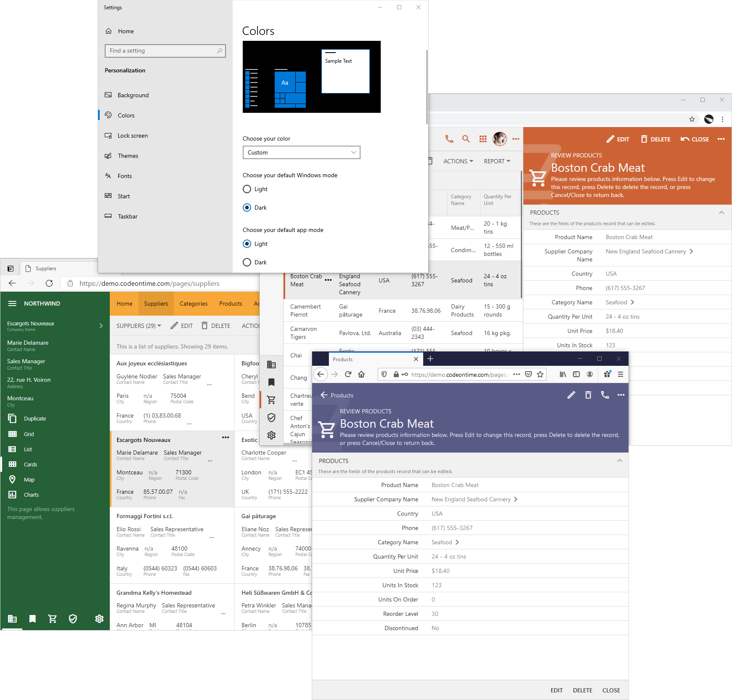Expand Escargots Nouveaux chevron in green sidebar
This screenshot has width=732, height=700.
coord(101,326)
